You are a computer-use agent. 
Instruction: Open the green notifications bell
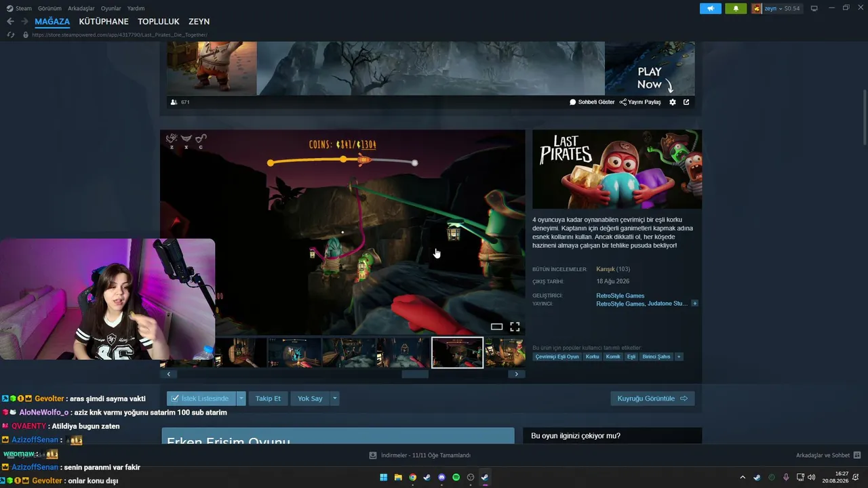tap(736, 8)
